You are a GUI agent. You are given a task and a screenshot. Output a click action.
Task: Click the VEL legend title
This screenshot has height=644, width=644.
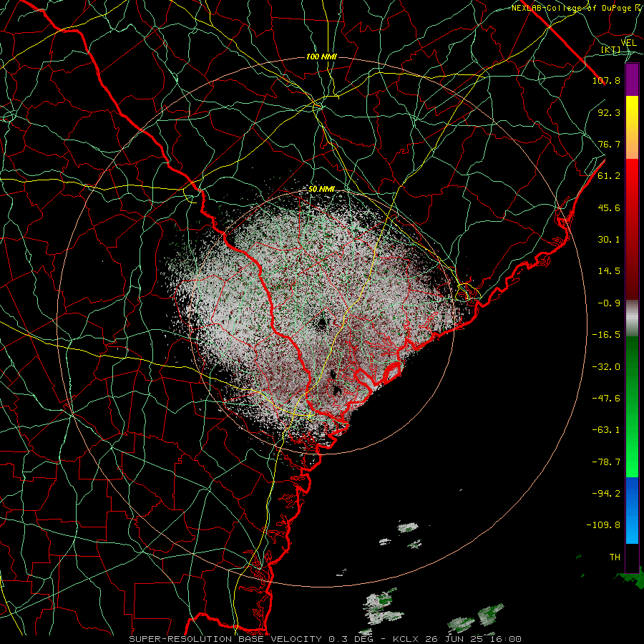click(x=629, y=43)
